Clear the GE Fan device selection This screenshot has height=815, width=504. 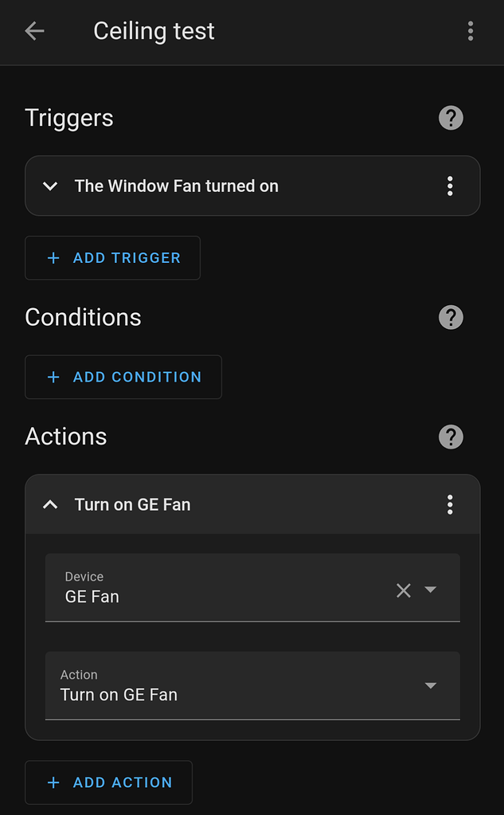(x=404, y=590)
